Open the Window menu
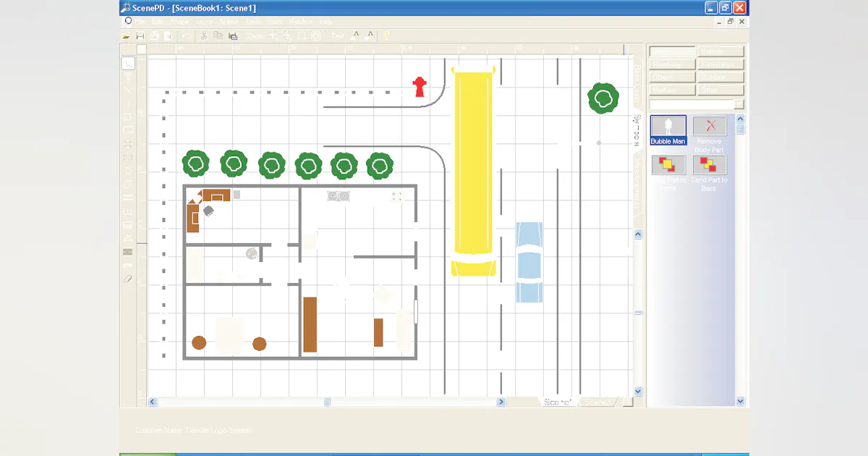Viewport: 868px width, 456px height. (x=300, y=22)
